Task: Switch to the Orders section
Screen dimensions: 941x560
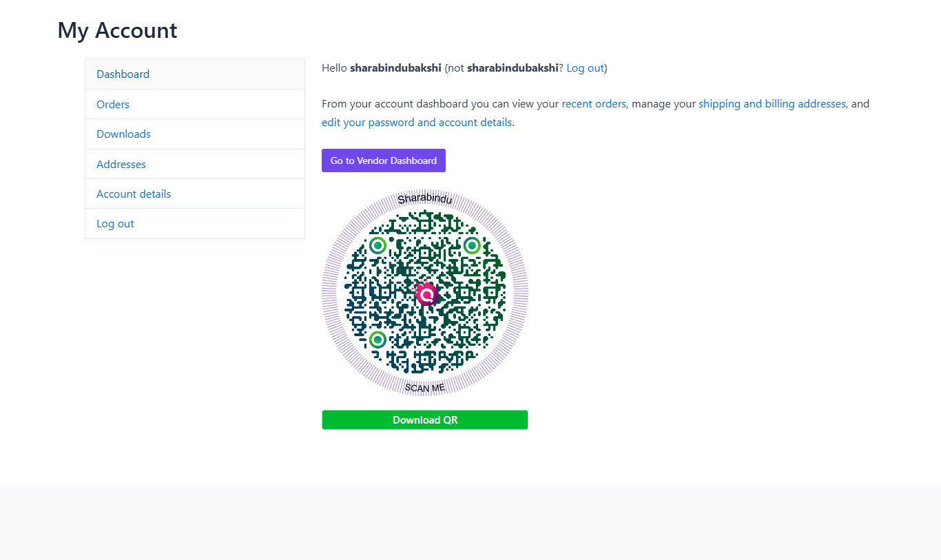Action: (x=112, y=104)
